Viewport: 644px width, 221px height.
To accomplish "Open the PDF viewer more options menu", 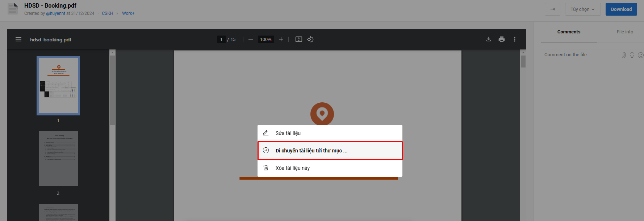I will (515, 39).
